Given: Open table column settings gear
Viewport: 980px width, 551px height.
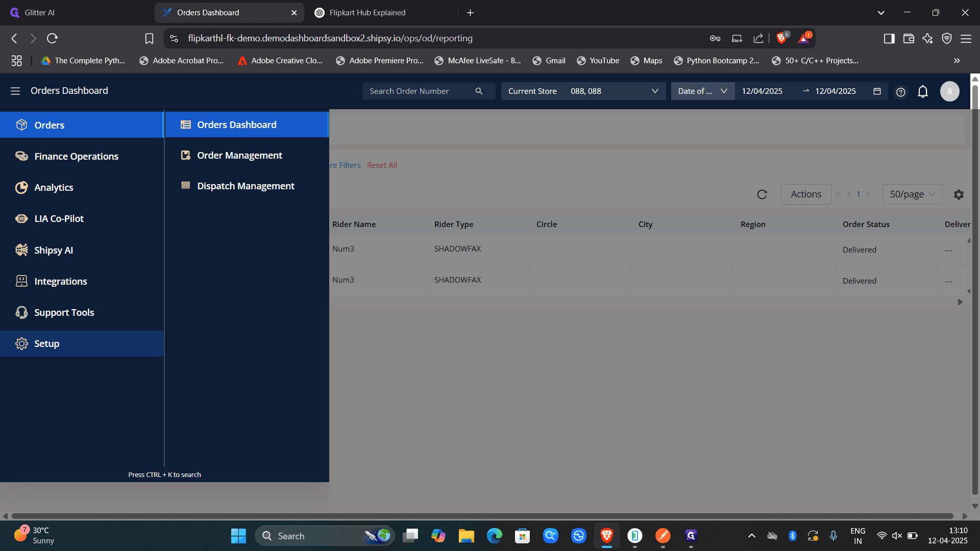Looking at the screenshot, I should [959, 194].
